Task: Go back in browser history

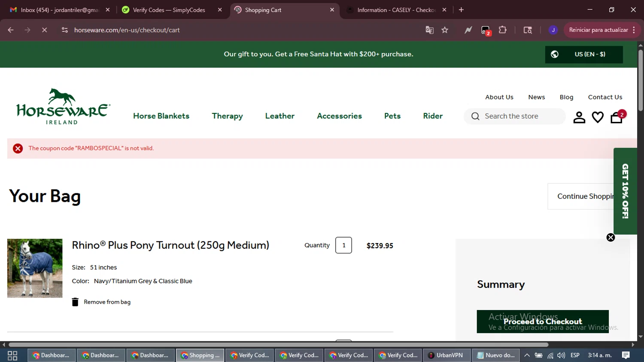Action: [11, 30]
